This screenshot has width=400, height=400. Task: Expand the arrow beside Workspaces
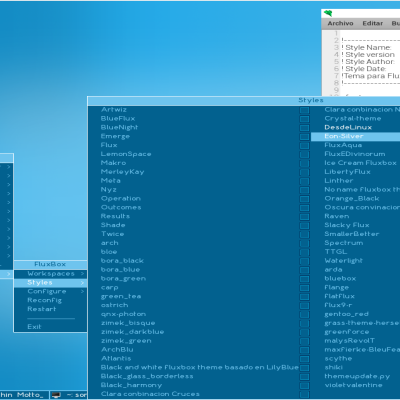82,274
